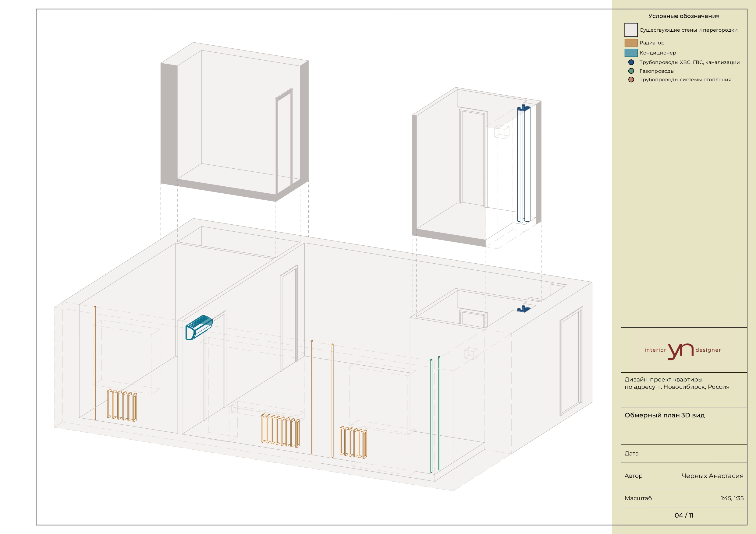Click the 'Газопроводы' legend label
This screenshot has height=534, width=756.
pyautogui.click(x=657, y=71)
